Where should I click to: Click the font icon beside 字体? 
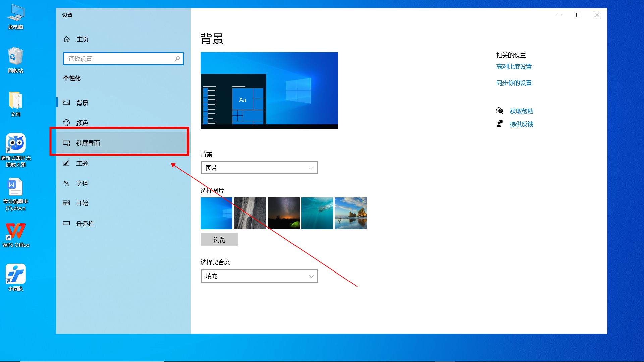coord(66,183)
